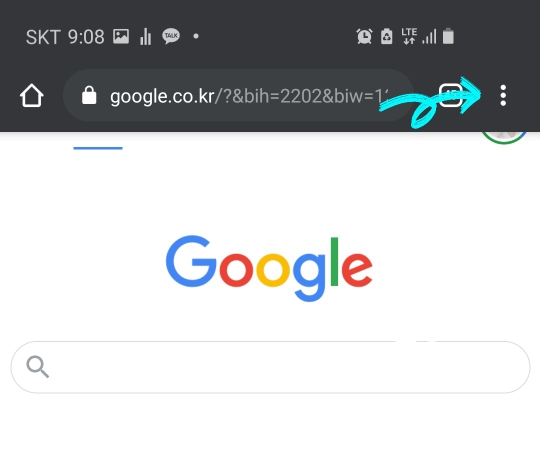Tap the battery level icon
Screen dimensions: 540x470
[x=448, y=36]
